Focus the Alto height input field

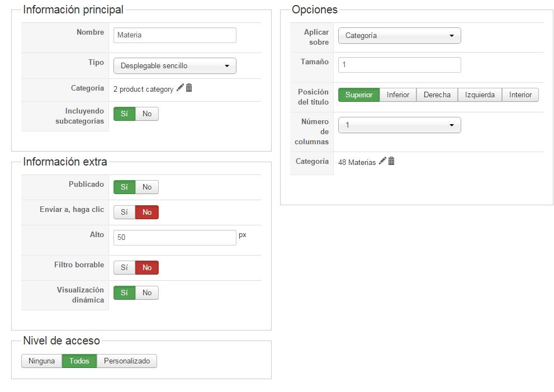tap(175, 238)
